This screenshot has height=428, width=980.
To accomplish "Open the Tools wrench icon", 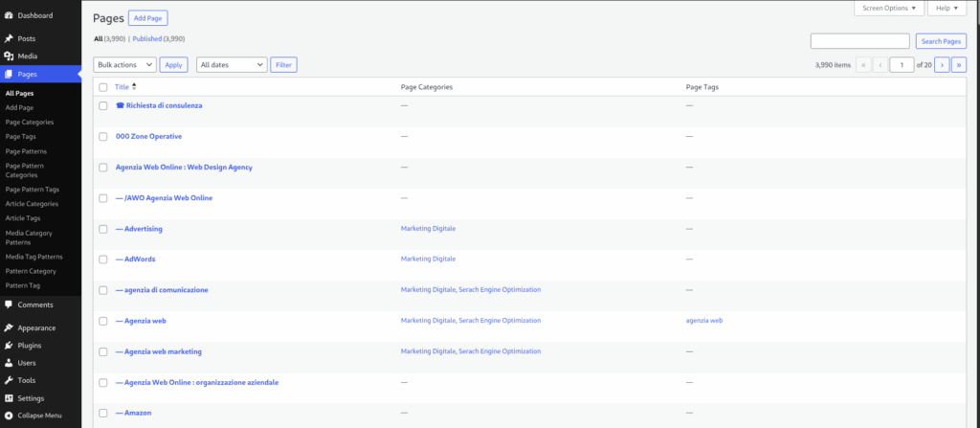I will [x=9, y=380].
